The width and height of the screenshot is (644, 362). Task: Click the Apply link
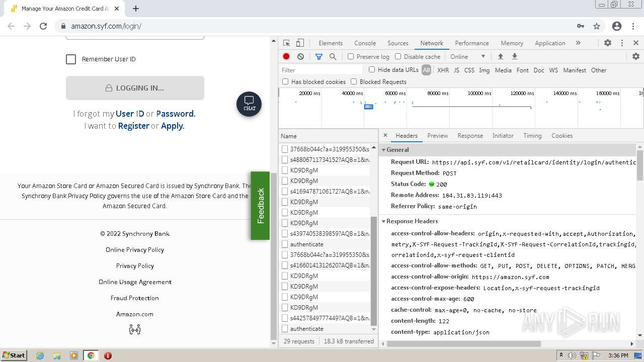coord(173,126)
